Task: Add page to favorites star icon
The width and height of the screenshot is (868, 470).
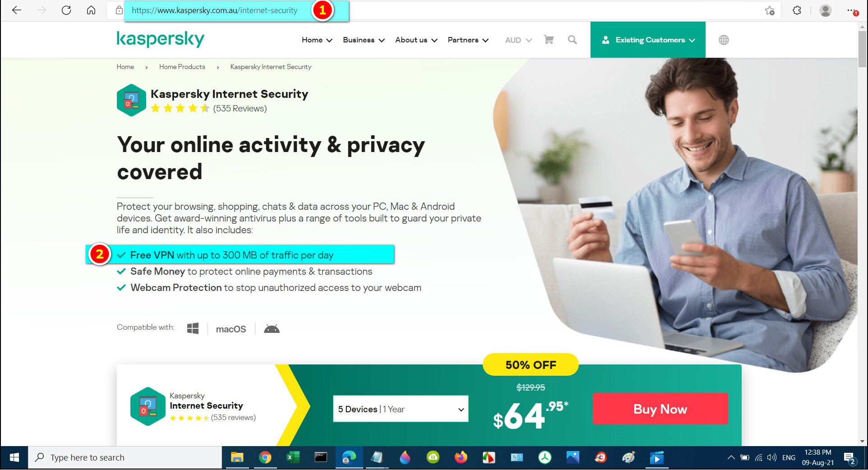Action: (x=770, y=10)
